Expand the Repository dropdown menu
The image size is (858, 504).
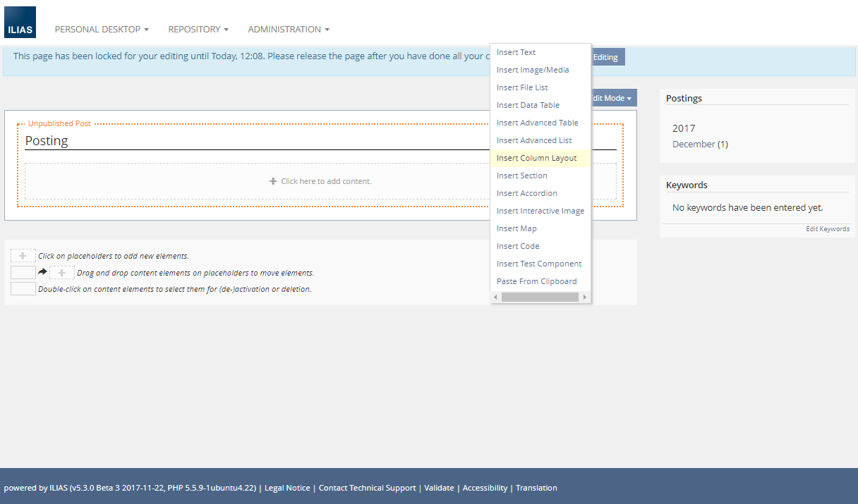[198, 30]
